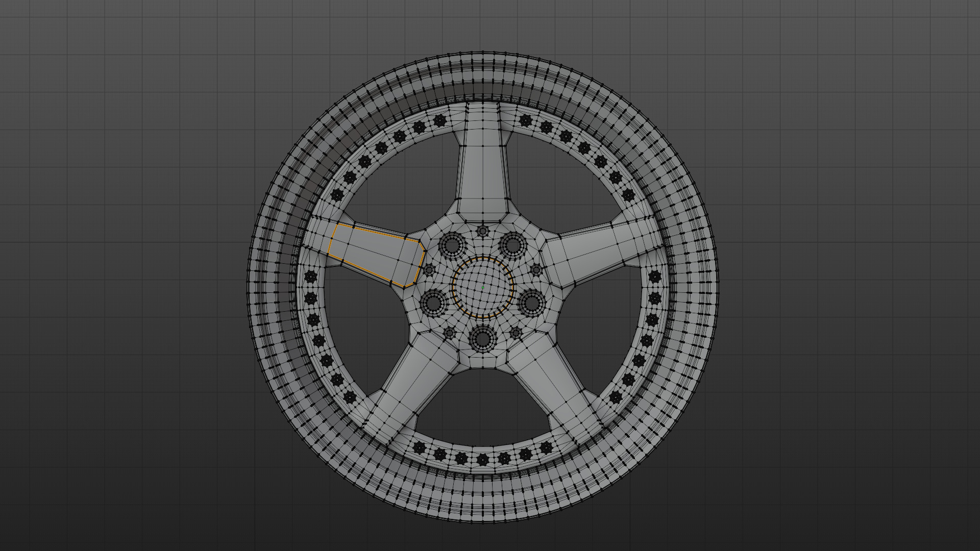Click the center hub cap of the wheel
Image resolution: width=980 pixels, height=551 pixels.
482,288
